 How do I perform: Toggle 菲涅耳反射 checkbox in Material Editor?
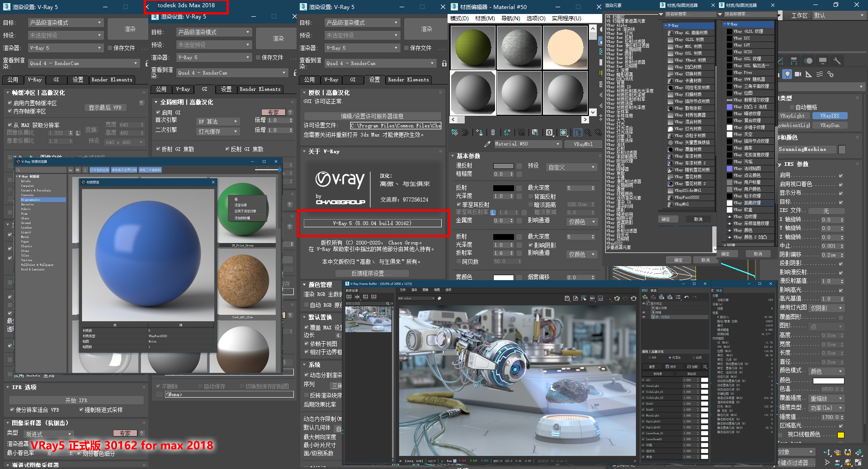point(459,205)
